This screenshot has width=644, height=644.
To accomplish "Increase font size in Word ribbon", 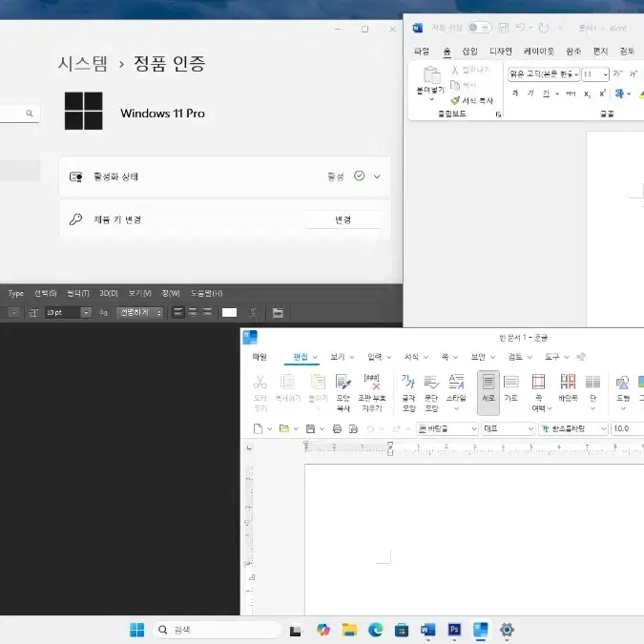I will tap(617, 73).
